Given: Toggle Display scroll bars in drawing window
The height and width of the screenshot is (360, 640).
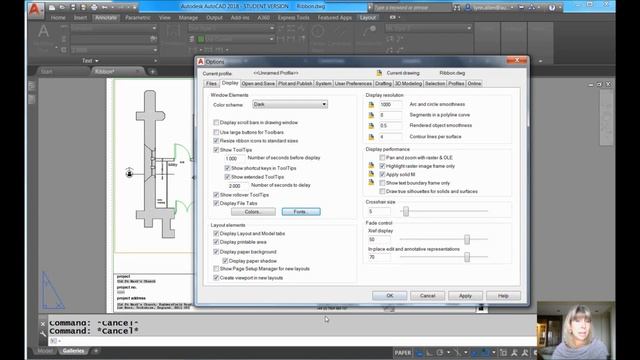Looking at the screenshot, I should 216,122.
